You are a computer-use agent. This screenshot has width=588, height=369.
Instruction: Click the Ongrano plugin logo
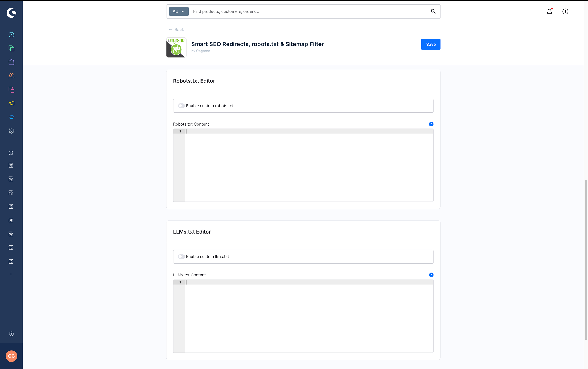point(176,47)
